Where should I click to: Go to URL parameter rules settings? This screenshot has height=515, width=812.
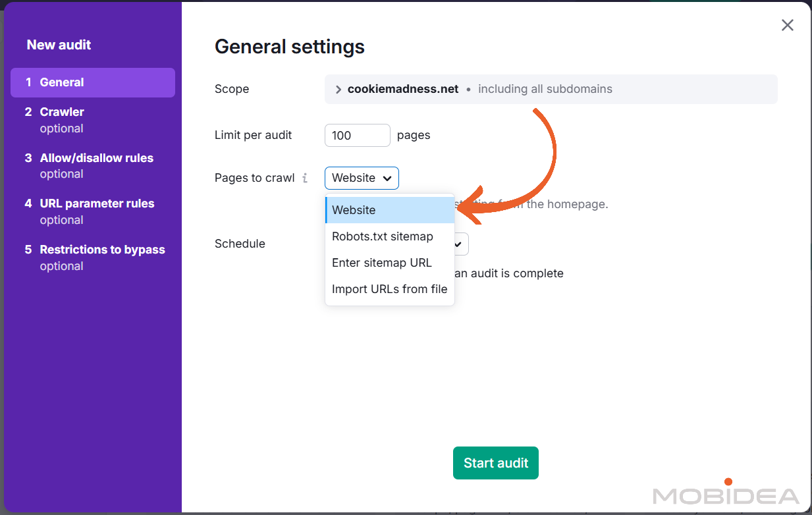pyautogui.click(x=96, y=203)
